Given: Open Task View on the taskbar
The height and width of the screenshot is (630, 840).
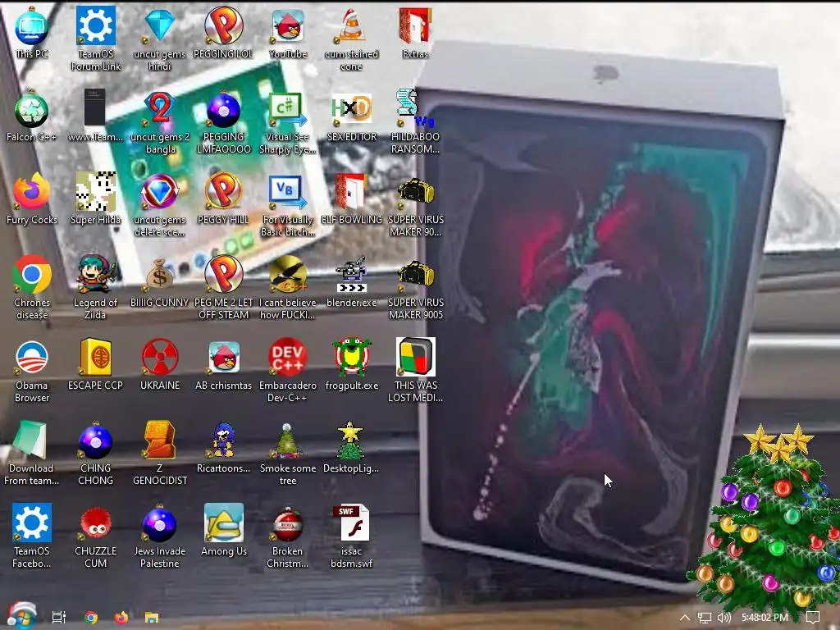Looking at the screenshot, I should tap(59, 617).
